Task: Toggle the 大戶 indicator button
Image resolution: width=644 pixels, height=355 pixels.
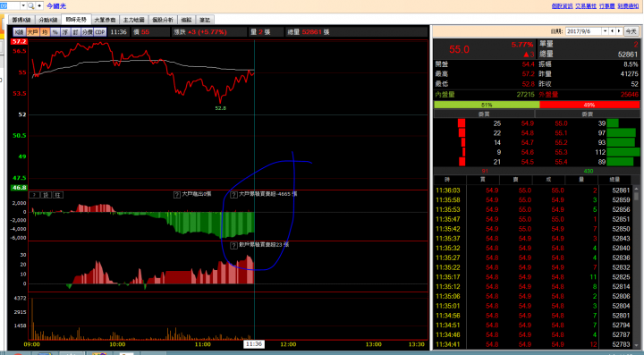Action: (x=32, y=32)
